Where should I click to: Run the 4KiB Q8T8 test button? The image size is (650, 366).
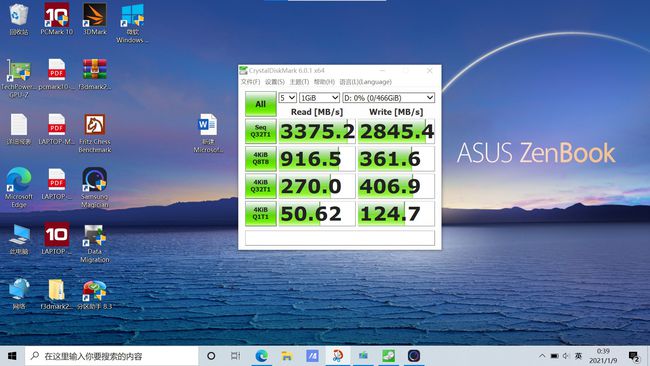tap(260, 158)
